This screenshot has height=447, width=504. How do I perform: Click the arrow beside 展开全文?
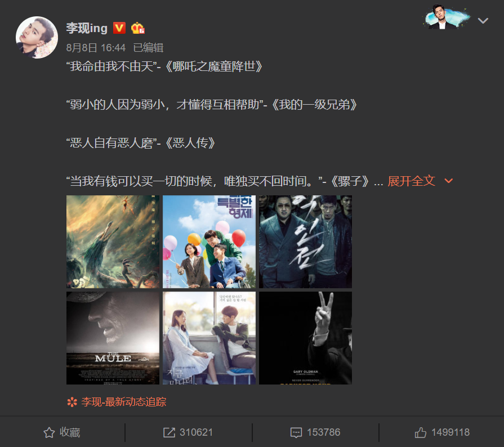coord(448,181)
